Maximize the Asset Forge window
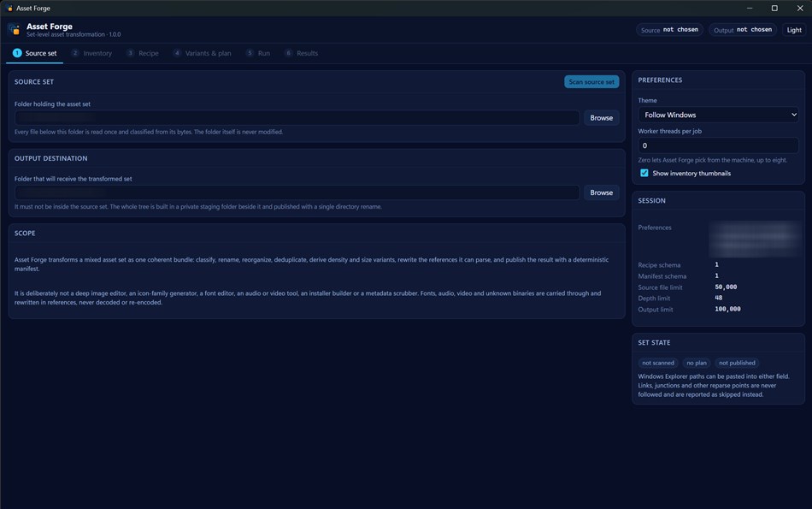The image size is (812, 509). (x=774, y=9)
